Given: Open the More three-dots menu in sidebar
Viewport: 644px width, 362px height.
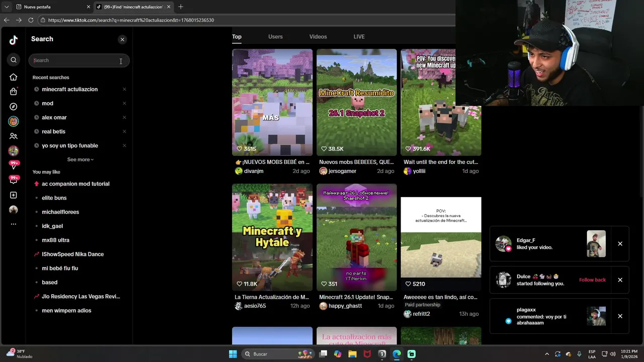Looking at the screenshot, I should (x=14, y=224).
